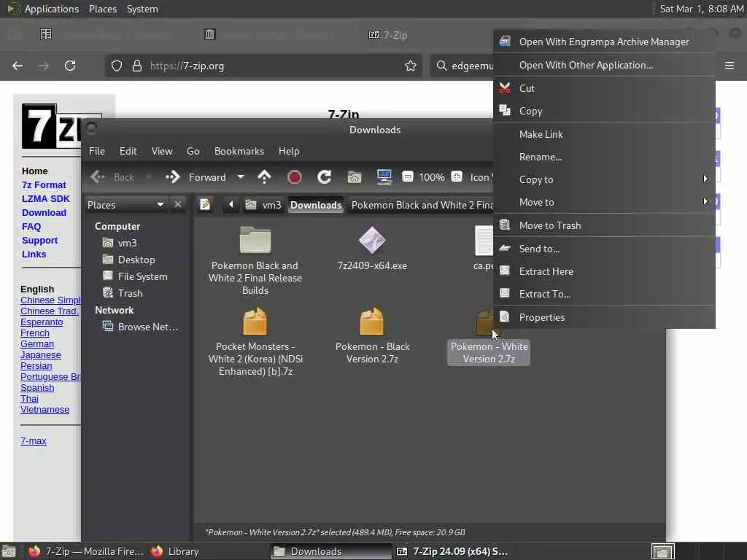The height and width of the screenshot is (560, 747).
Task: Open Properties from the context menu
Action: (604, 317)
